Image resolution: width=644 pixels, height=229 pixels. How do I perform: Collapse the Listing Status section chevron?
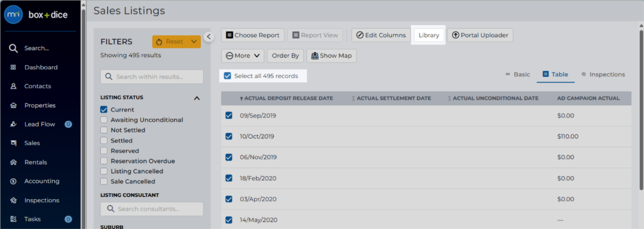click(197, 98)
